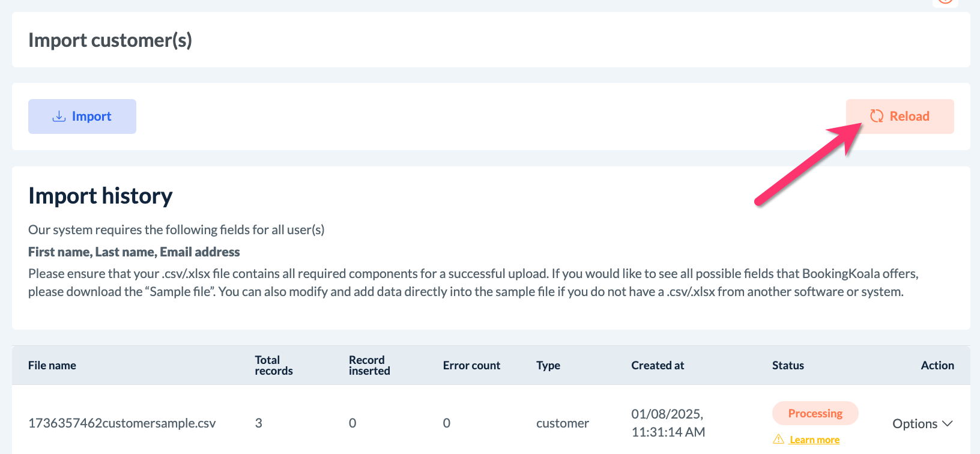Select the Type column header

pyautogui.click(x=548, y=365)
